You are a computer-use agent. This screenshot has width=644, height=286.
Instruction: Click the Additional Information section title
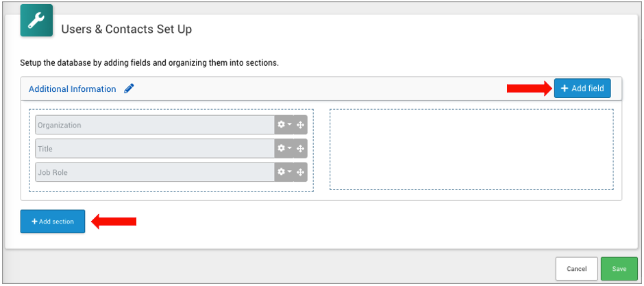[x=72, y=89]
